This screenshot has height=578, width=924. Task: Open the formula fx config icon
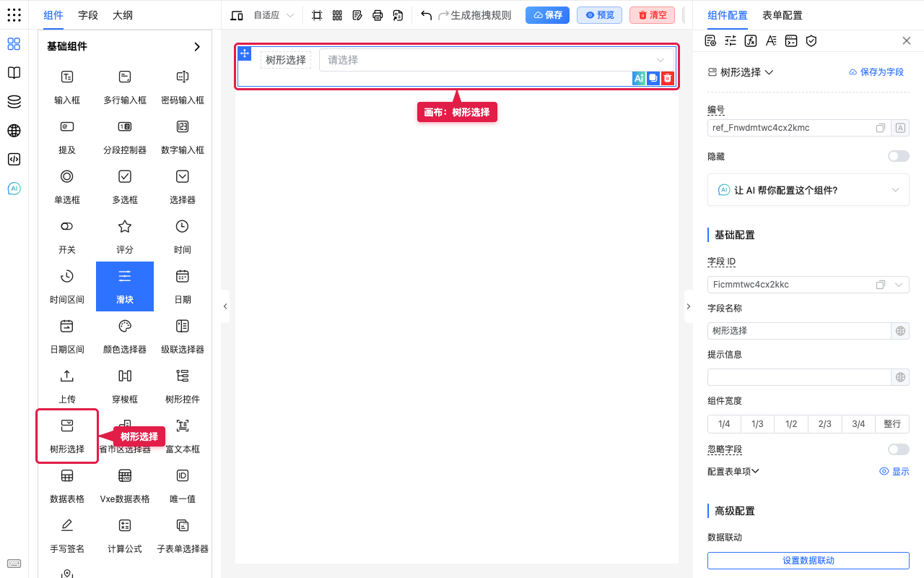751,40
